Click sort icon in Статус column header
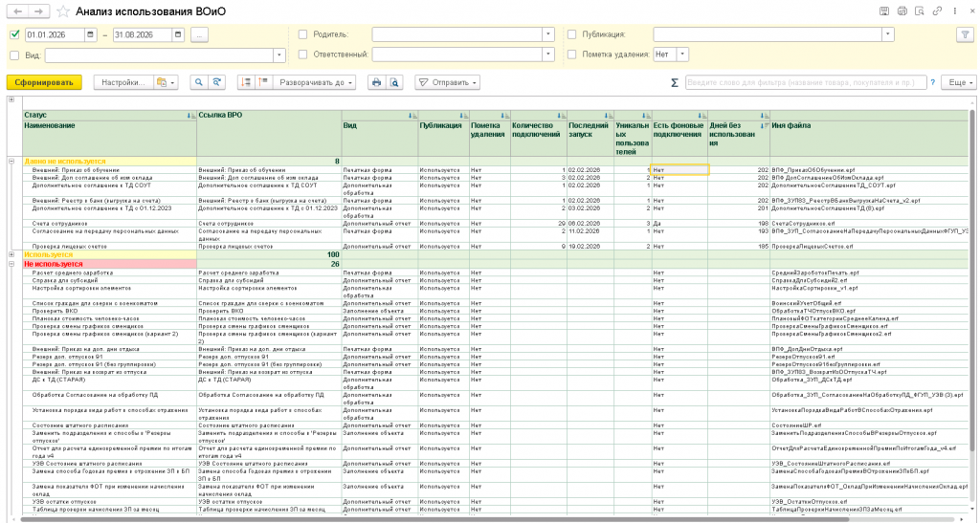Image resolution: width=980 pixels, height=523 pixels. click(x=190, y=116)
